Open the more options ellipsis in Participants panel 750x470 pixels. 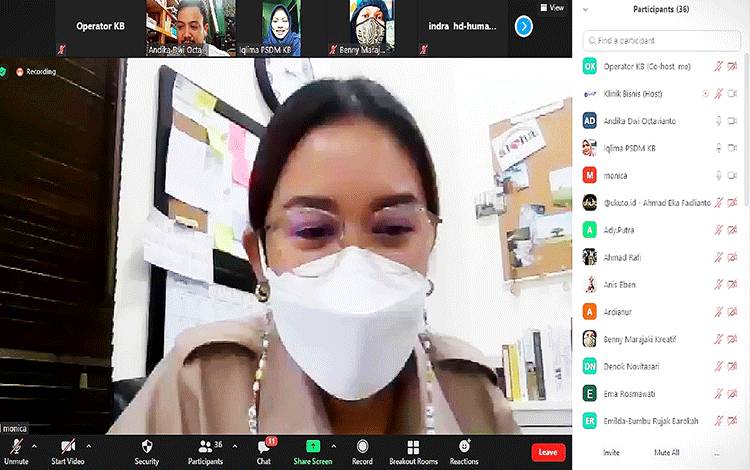tap(716, 453)
